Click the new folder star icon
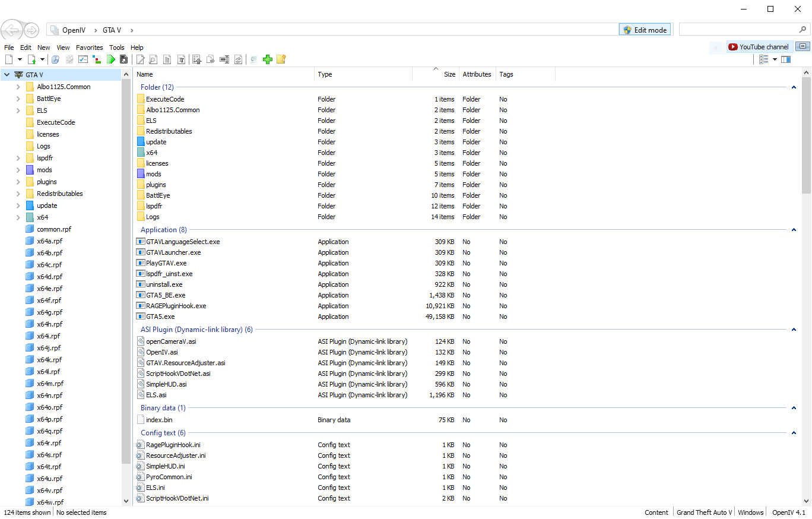This screenshot has height=519, width=812. 281,59
